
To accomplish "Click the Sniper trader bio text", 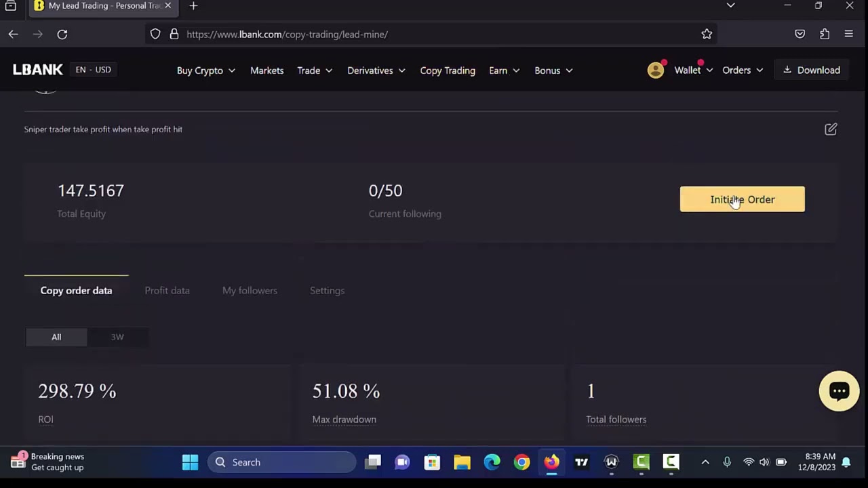I will tap(103, 129).
